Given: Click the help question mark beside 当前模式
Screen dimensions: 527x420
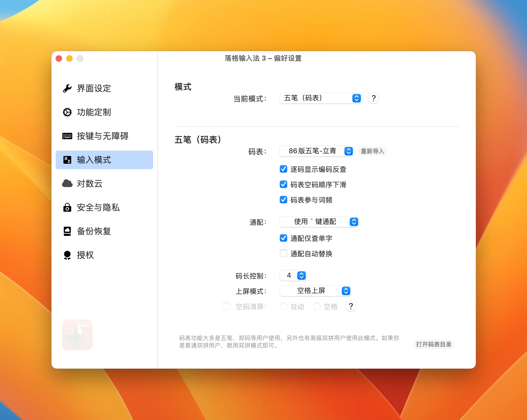Looking at the screenshot, I should (373, 98).
